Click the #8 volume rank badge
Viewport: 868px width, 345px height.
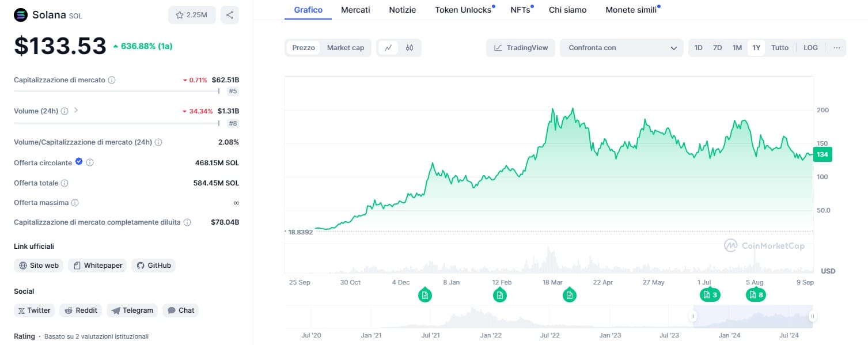(x=233, y=123)
